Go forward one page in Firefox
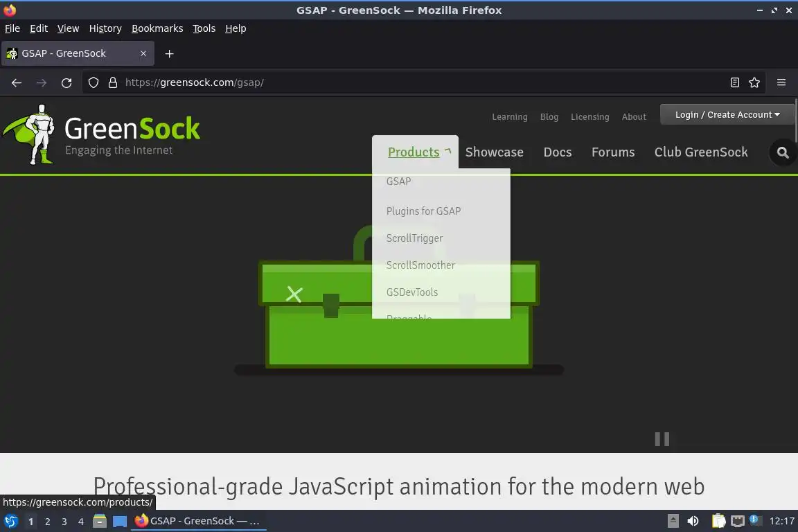The image size is (798, 532). coord(42,82)
